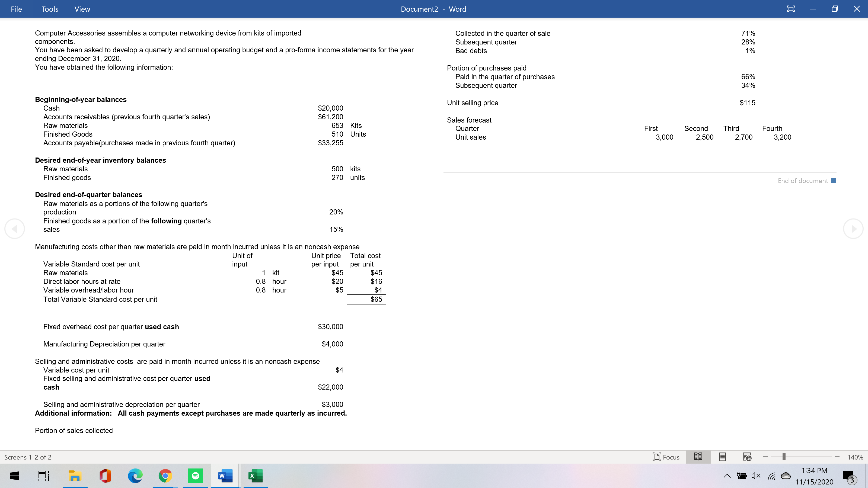Adjust the zoom level slider

point(784,457)
